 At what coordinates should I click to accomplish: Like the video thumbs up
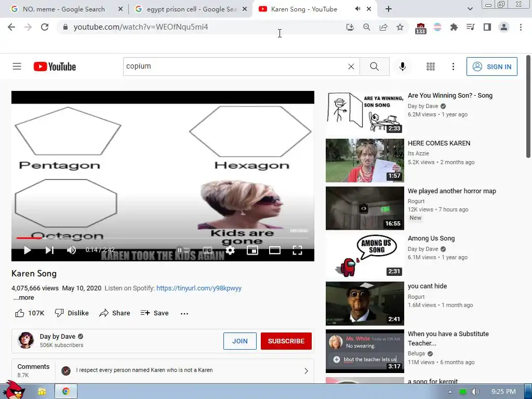[x=30, y=313]
